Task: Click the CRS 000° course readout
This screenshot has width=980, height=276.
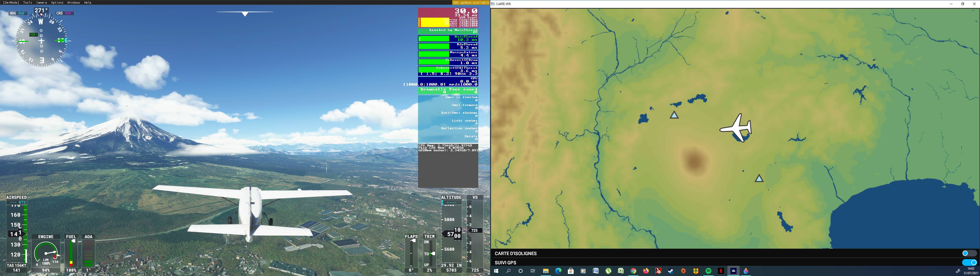Action: pyautogui.click(x=65, y=13)
